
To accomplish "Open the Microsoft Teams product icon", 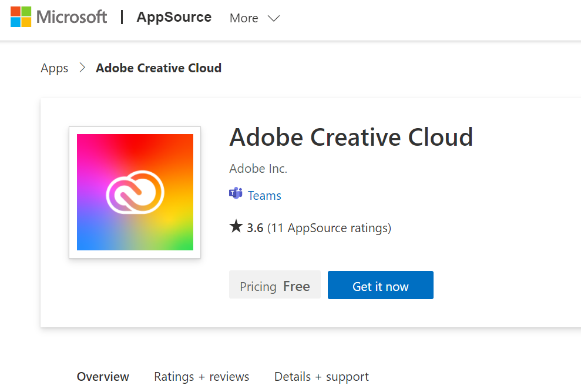I will click(236, 193).
